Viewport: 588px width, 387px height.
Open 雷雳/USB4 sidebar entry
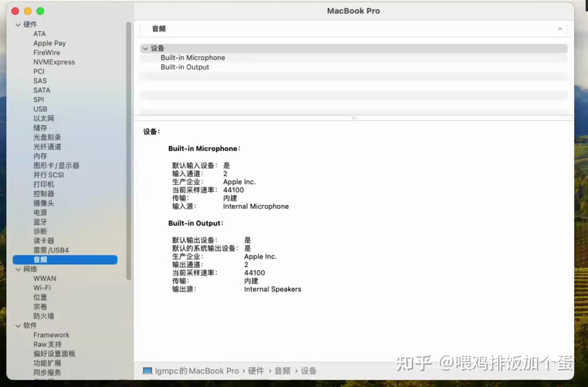point(51,250)
